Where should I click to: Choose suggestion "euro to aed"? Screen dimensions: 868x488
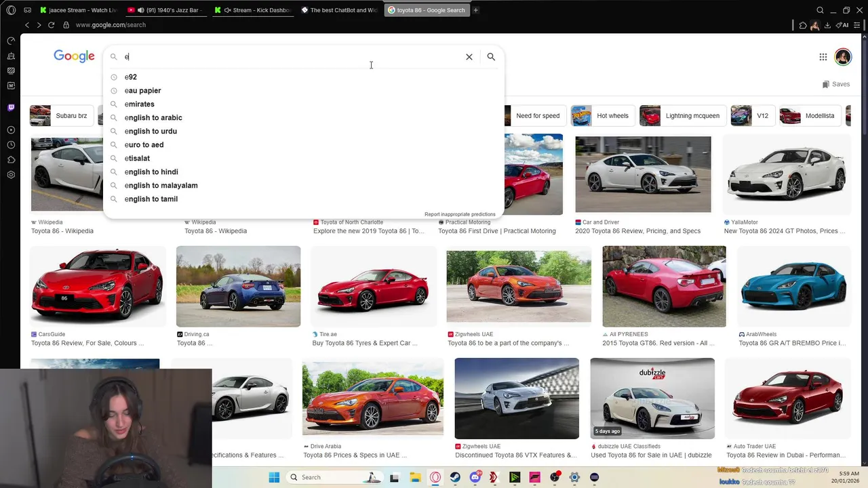303,145
